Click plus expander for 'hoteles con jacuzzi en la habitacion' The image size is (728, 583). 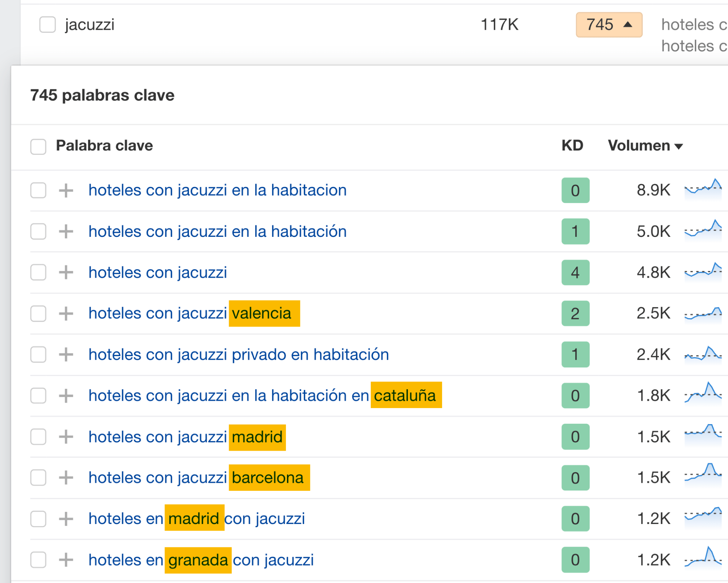click(x=66, y=190)
